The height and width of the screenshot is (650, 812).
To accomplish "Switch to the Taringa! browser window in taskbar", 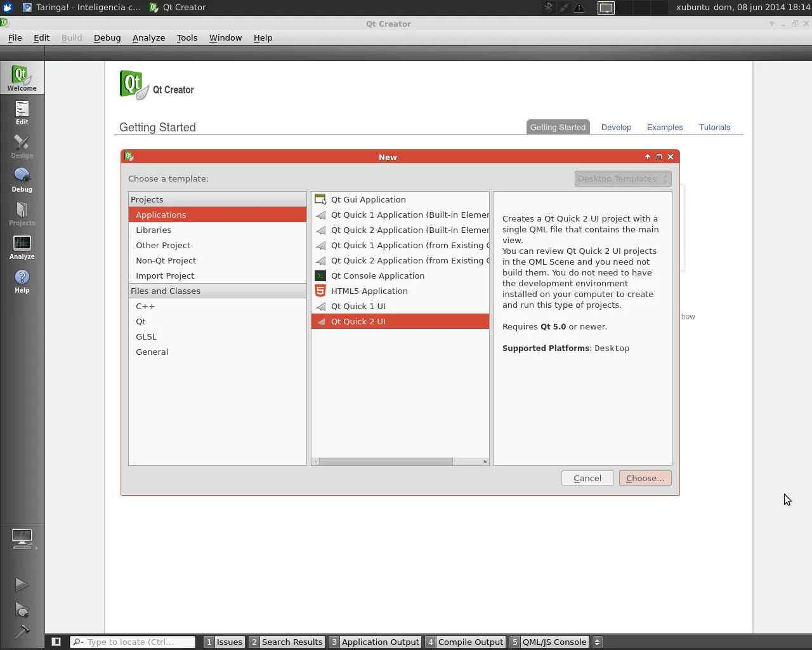I will [x=82, y=8].
